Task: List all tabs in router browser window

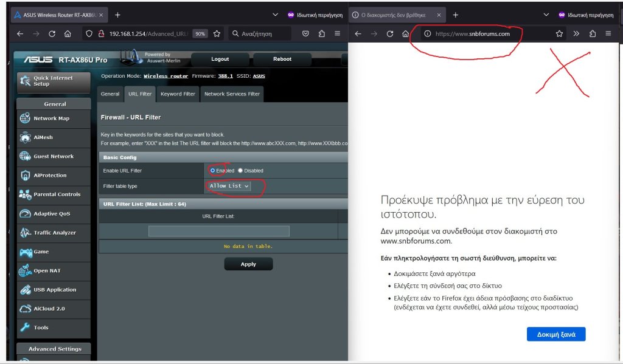Action: coord(275,15)
